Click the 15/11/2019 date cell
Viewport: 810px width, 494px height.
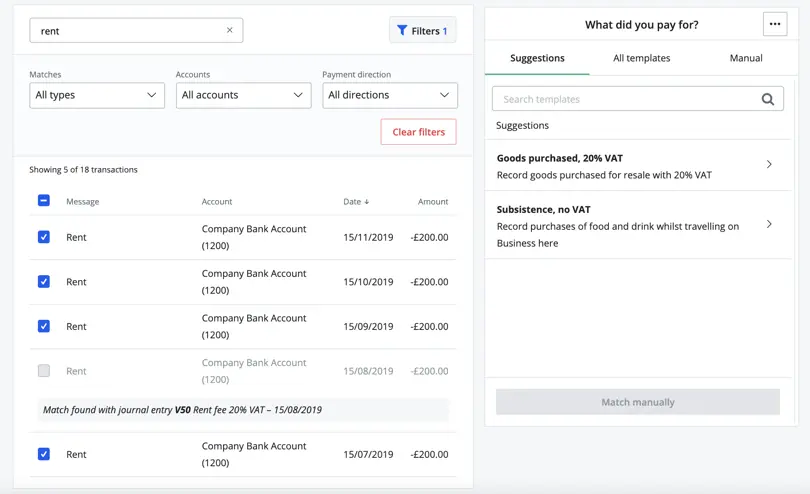tap(368, 237)
